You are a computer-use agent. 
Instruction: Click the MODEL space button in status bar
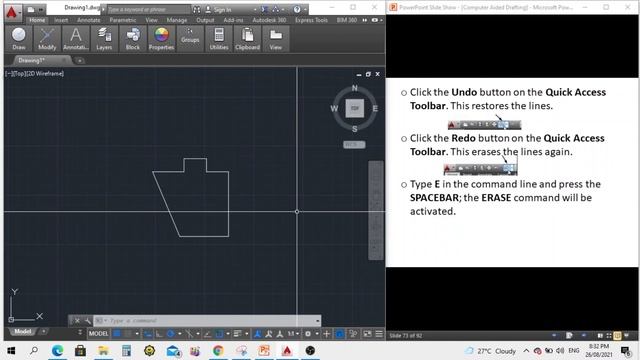tap(98, 334)
